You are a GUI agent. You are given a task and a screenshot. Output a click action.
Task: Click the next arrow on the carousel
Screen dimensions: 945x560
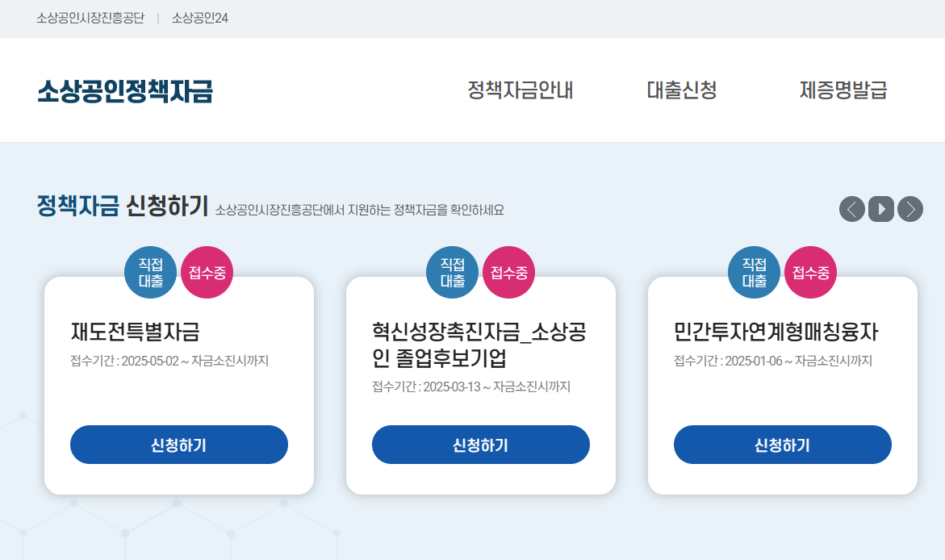tap(910, 210)
